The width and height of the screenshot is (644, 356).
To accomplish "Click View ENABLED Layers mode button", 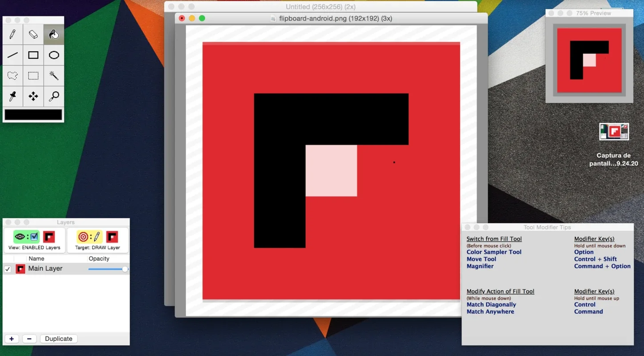I will coord(35,240).
